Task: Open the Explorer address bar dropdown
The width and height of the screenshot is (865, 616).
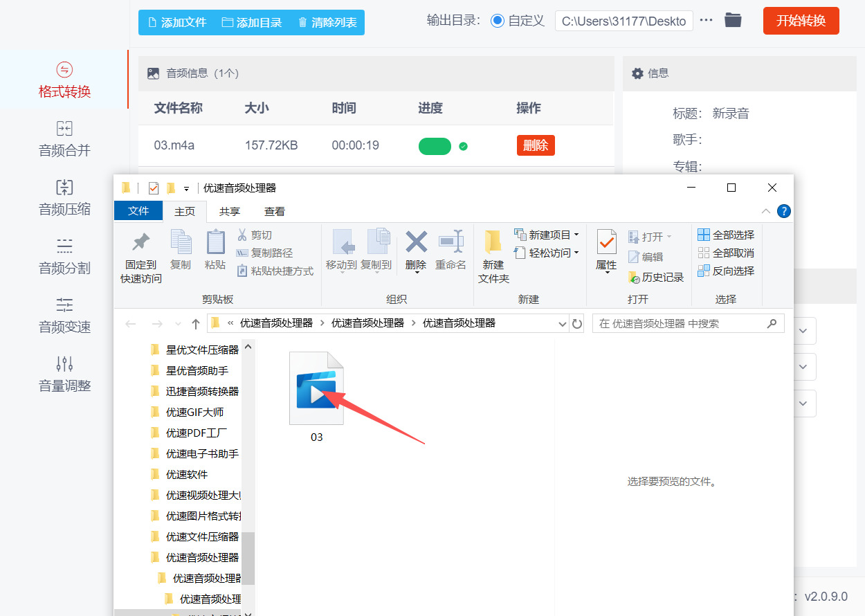Action: coord(562,323)
